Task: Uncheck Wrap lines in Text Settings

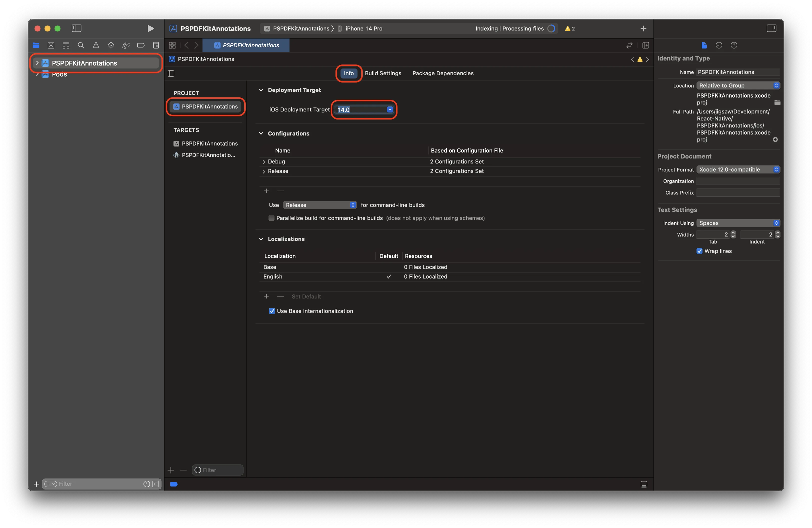Action: click(x=699, y=251)
